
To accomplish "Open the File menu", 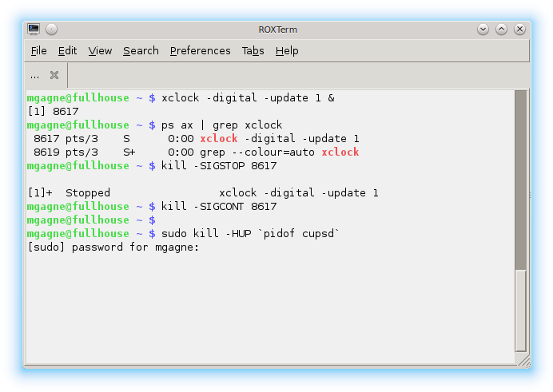I will [x=38, y=50].
